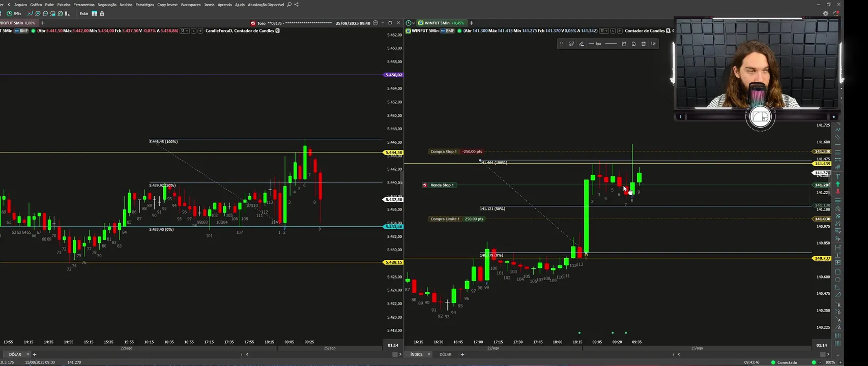Open study dropdown on WINFUT chart header
This screenshot has width=868, height=366.
pos(603,30)
